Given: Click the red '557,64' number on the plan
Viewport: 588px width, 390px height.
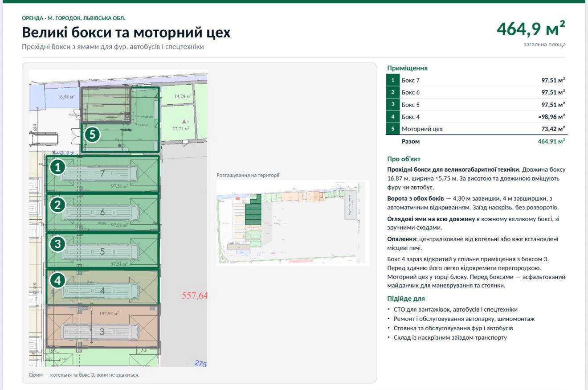Looking at the screenshot, I should click(x=195, y=295).
